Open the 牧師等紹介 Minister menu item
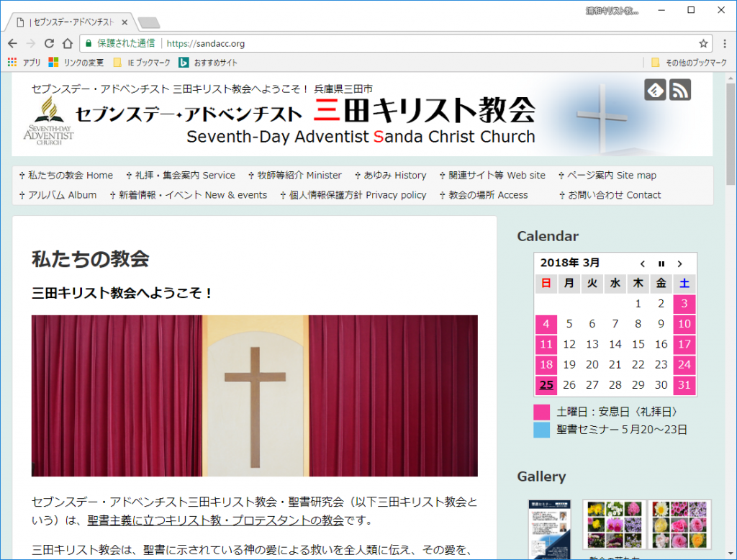Screen dimensions: 737x560 pos(294,176)
